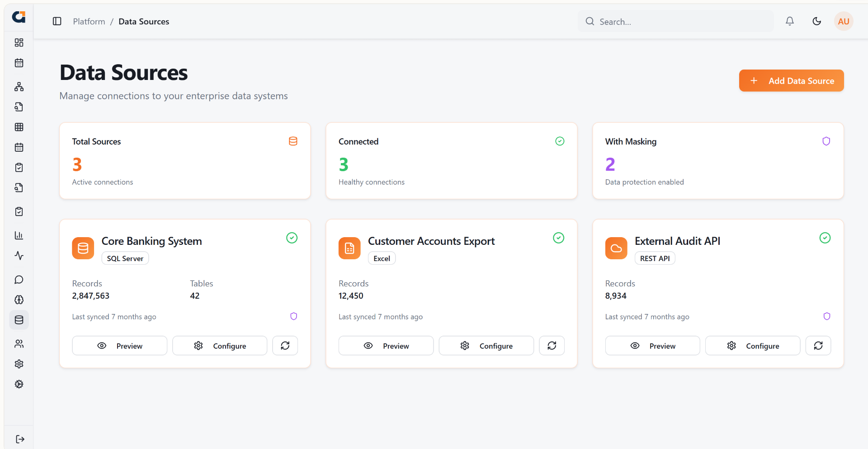Open the dashboard grid icon in sidebar
The image size is (868, 449).
coord(19,42)
